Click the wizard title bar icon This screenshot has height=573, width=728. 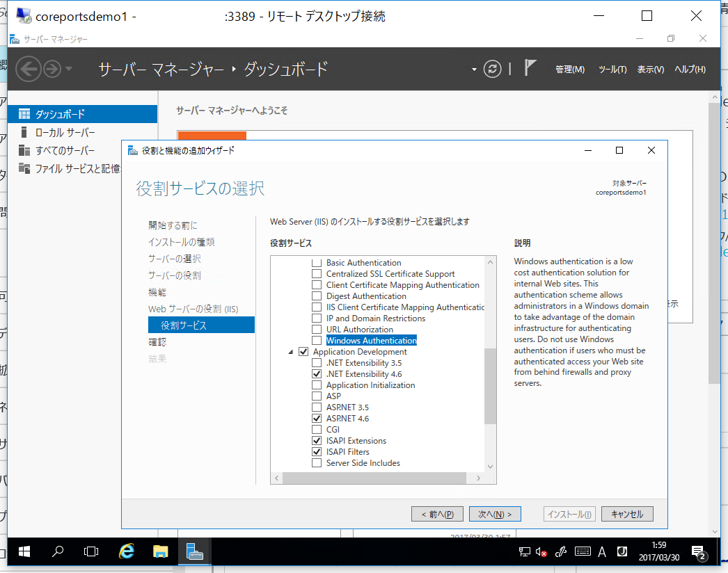133,150
